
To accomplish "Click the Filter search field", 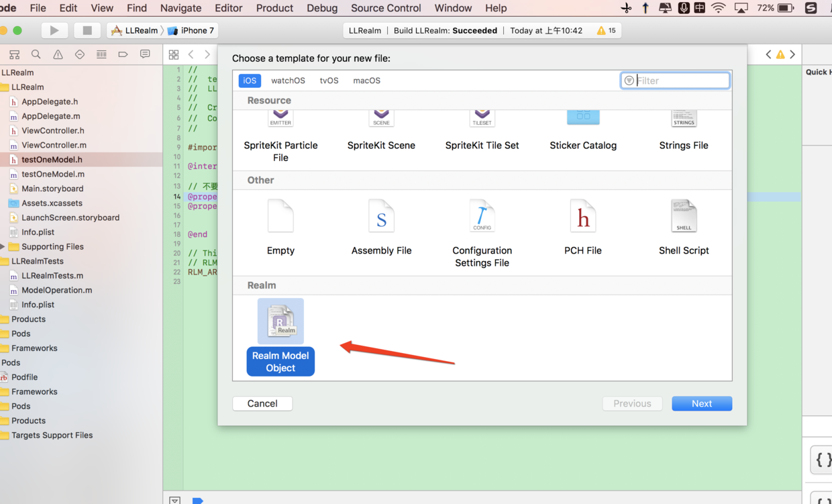I will (x=675, y=81).
